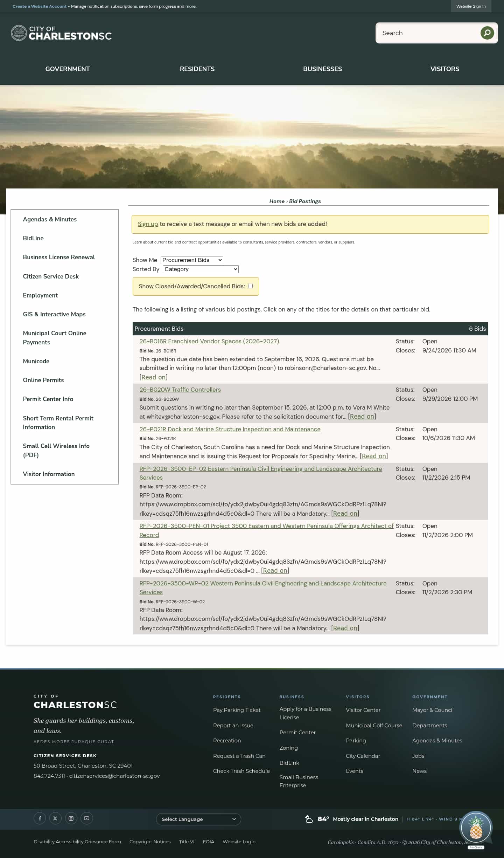Open Short Term Rental Permit Information item
Screen dimensions: 504x858
58,423
